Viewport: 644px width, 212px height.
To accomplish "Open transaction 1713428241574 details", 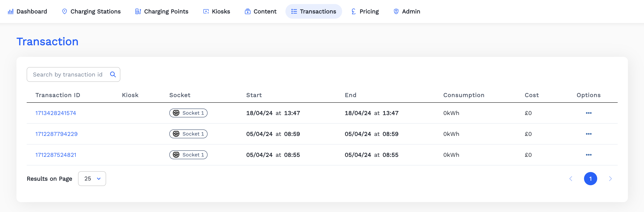I will coord(56,113).
